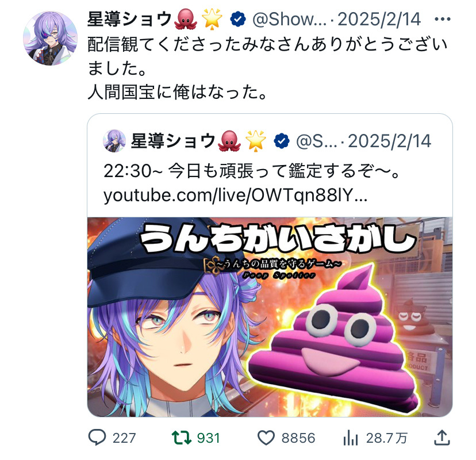Open the youtube.com/live/OWTqn88lY link
The height and width of the screenshot is (460, 476).
tap(235, 195)
